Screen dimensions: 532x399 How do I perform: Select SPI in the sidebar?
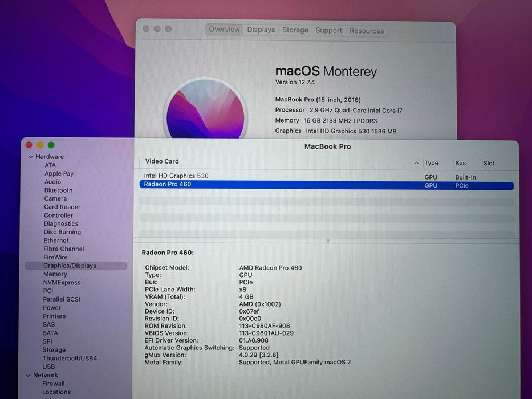[47, 341]
